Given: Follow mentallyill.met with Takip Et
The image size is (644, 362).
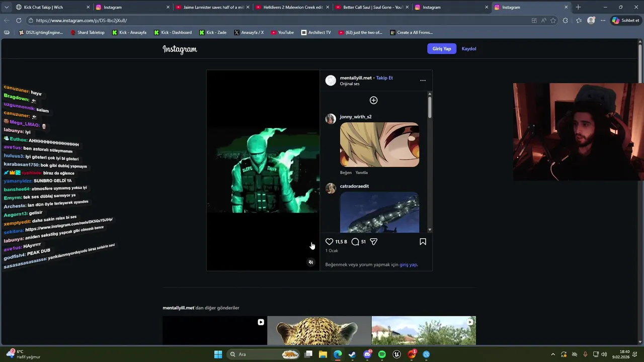Looking at the screenshot, I should click(x=384, y=78).
